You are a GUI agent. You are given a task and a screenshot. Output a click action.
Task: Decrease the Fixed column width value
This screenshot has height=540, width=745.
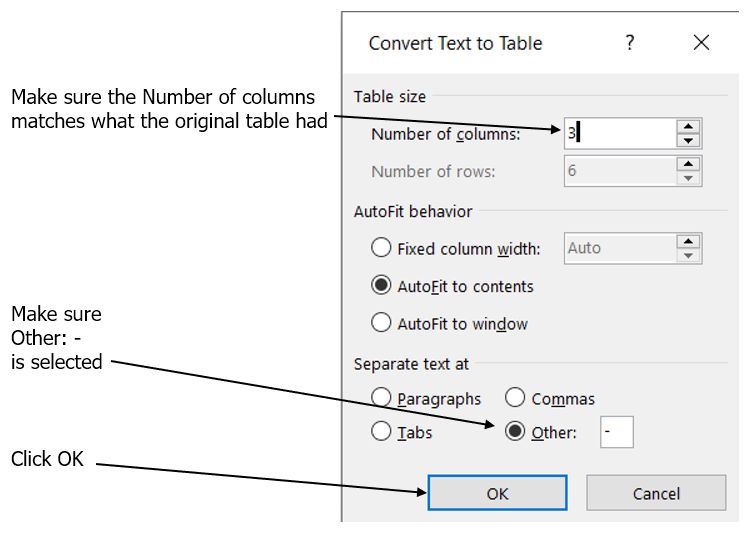pos(688,255)
